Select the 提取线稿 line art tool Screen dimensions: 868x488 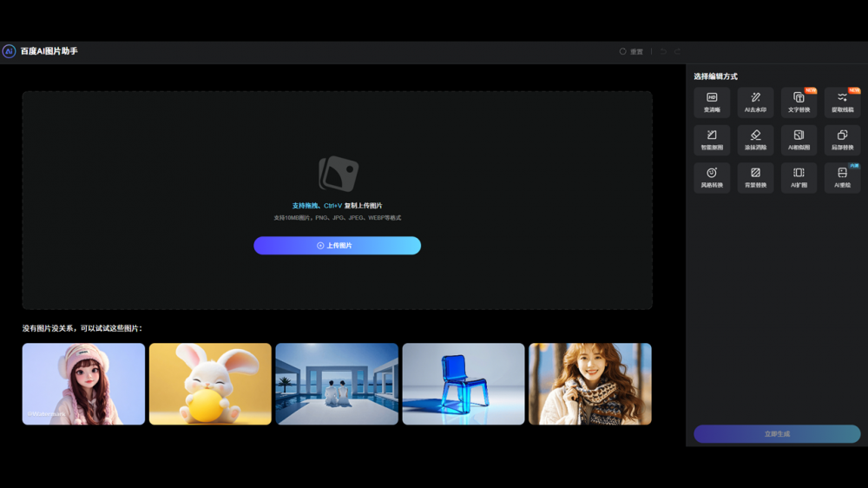pyautogui.click(x=842, y=102)
